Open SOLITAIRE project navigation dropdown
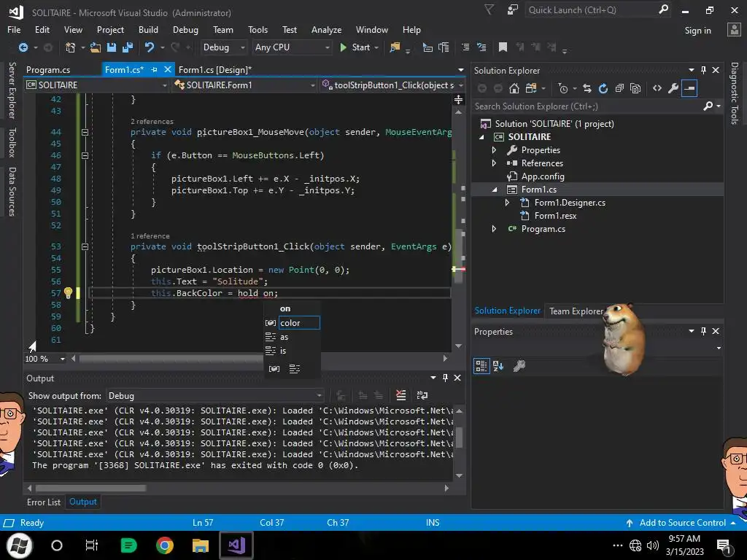Screen dimensions: 747x560 coord(97,85)
